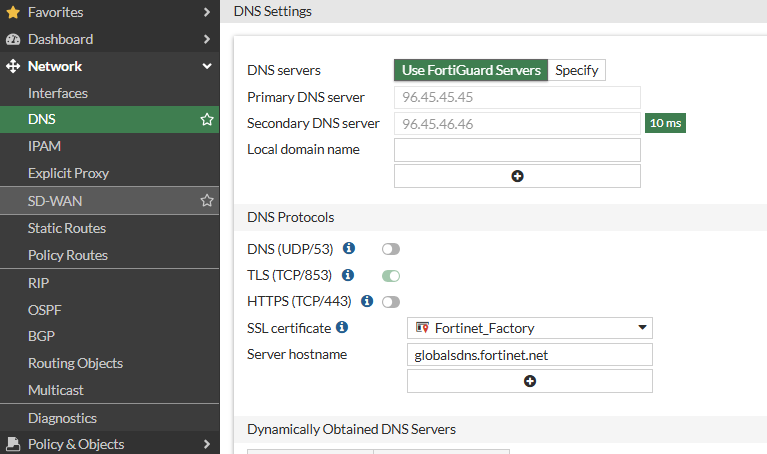Enable the DNS (UDP/53) toggle
767x454 pixels.
click(x=390, y=249)
